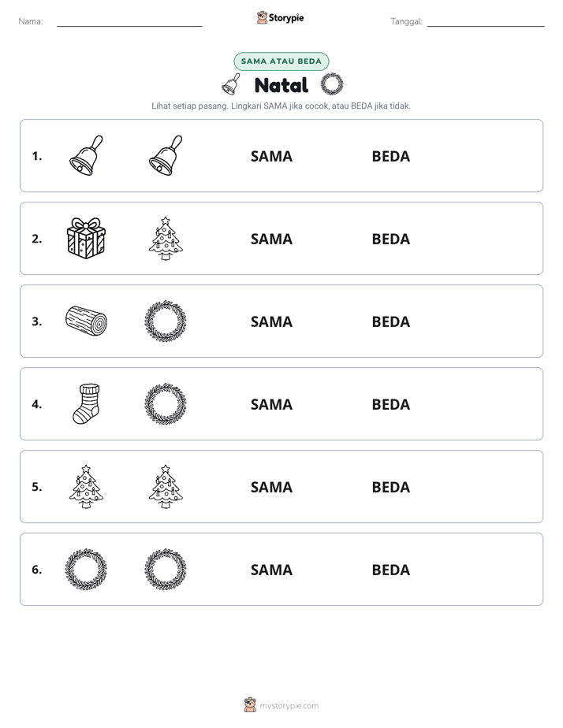This screenshot has height=728, width=563.
Task: Click the SAMA ATAU BEDA badge
Action: click(281, 61)
